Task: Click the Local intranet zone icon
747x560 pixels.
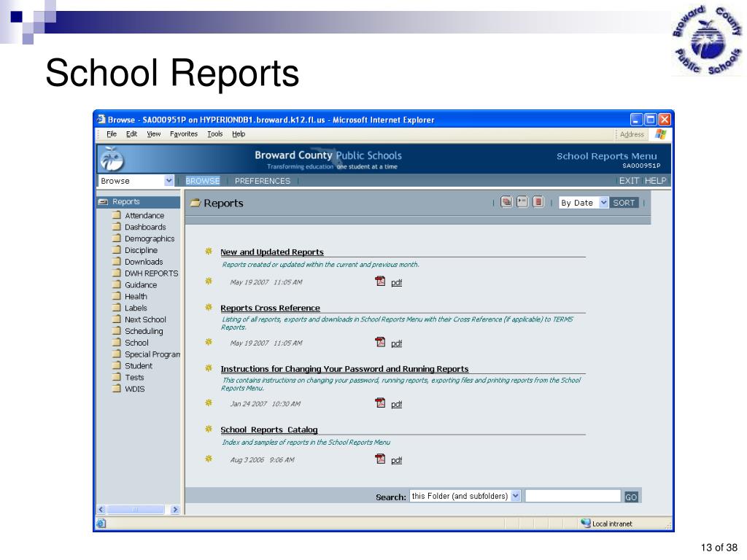Action: (x=586, y=523)
